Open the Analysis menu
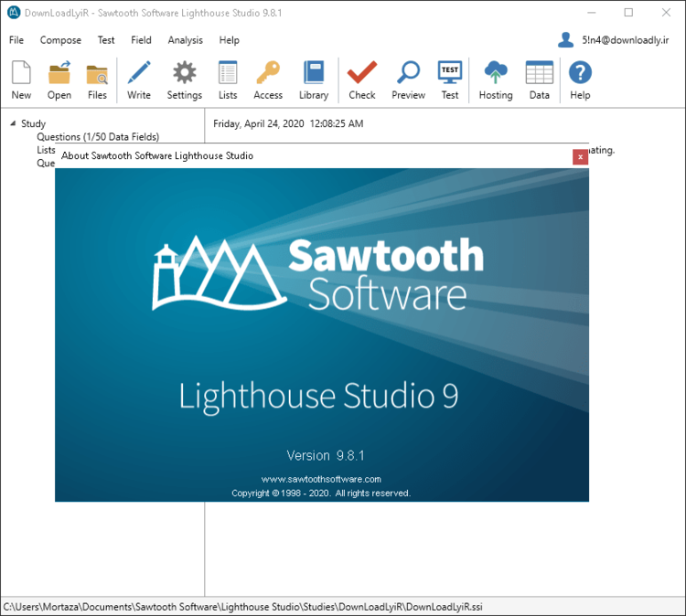The width and height of the screenshot is (686, 616). coord(185,40)
